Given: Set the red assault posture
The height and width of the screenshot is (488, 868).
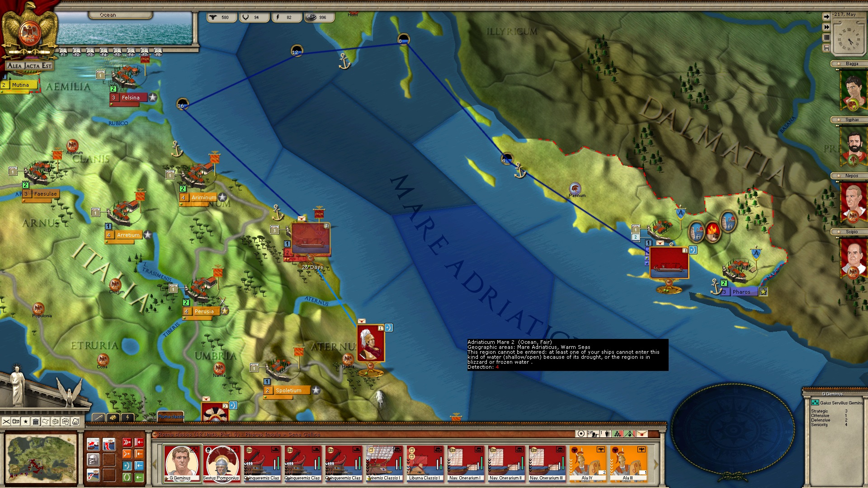Looking at the screenshot, I should pos(127,442).
